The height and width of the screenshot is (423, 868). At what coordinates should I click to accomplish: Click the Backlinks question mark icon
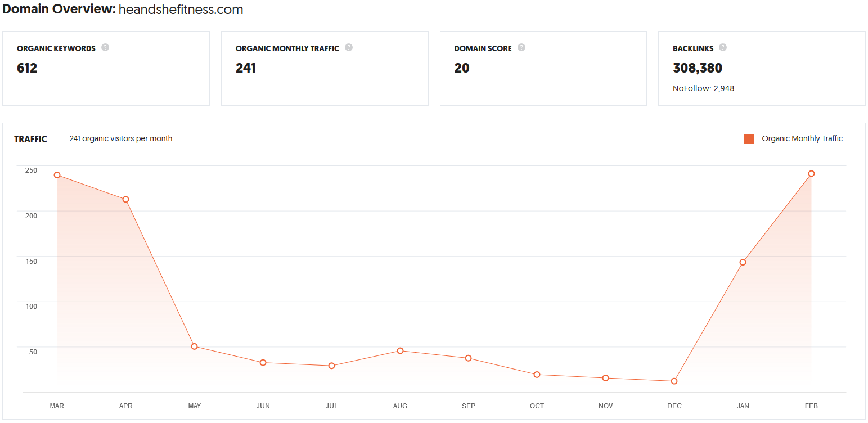[x=723, y=48]
